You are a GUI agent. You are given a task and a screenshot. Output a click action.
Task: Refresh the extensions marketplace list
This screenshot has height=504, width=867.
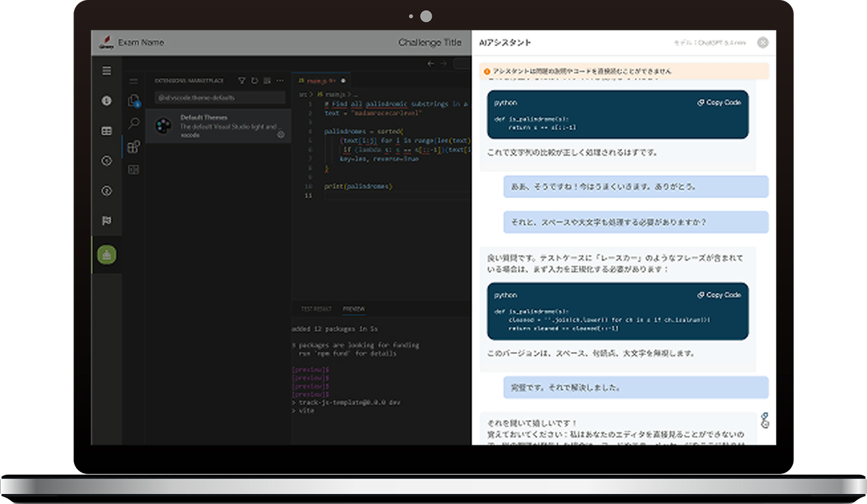(x=254, y=81)
